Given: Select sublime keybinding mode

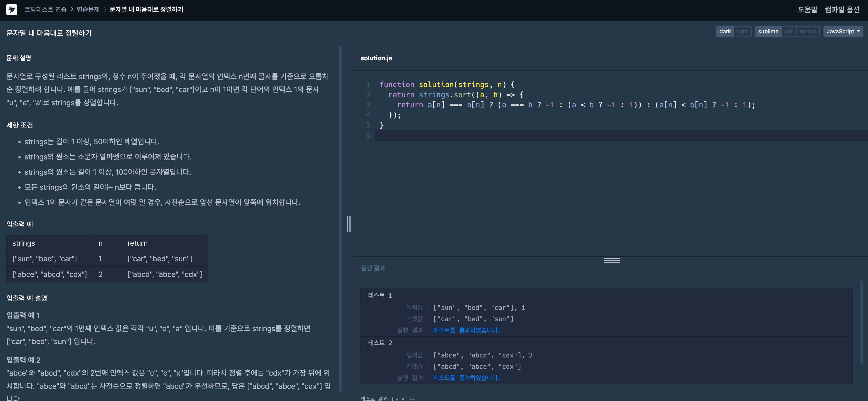Looking at the screenshot, I should [x=768, y=31].
